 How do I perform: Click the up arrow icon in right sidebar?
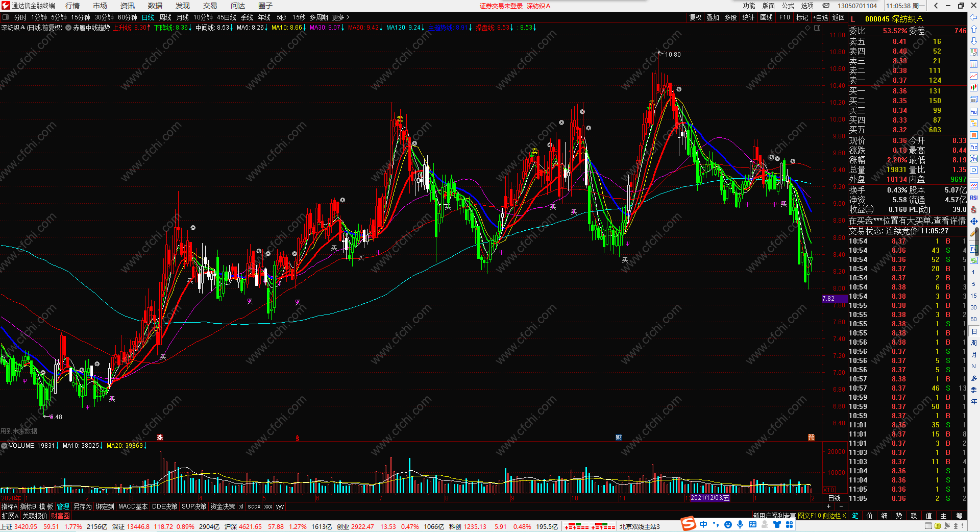[974, 30]
